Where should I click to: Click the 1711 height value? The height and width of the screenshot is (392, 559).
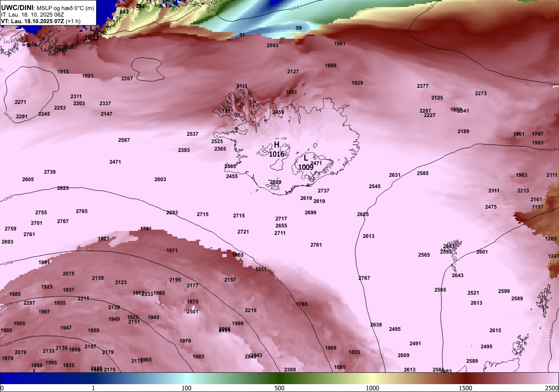261,269
